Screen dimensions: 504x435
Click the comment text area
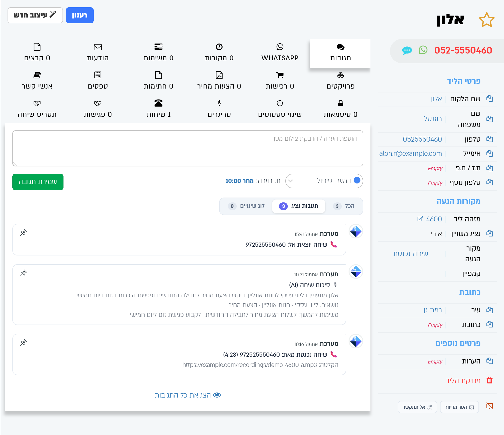click(x=188, y=148)
